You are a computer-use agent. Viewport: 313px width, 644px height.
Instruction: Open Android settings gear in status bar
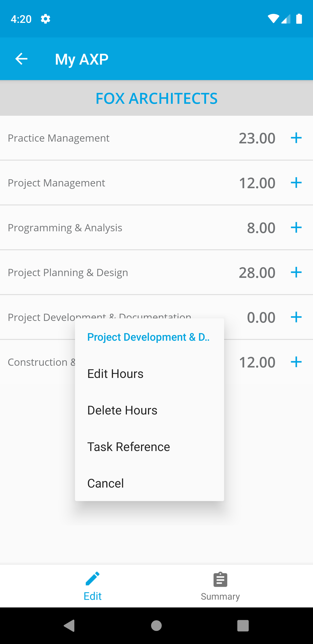45,19
